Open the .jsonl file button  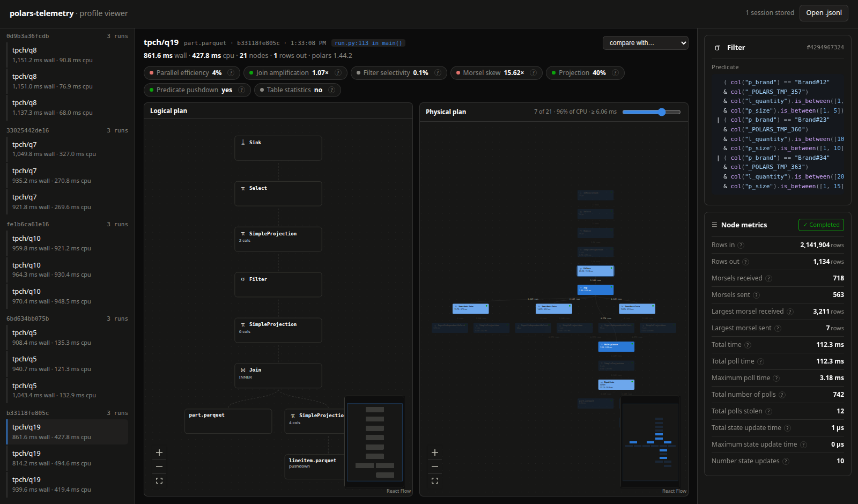point(824,13)
